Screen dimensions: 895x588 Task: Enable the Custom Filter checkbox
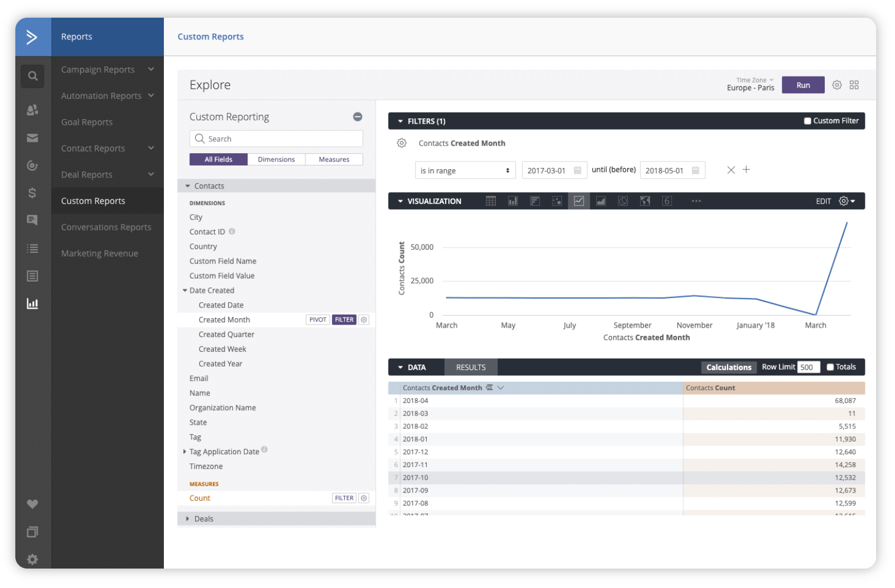[x=808, y=121]
